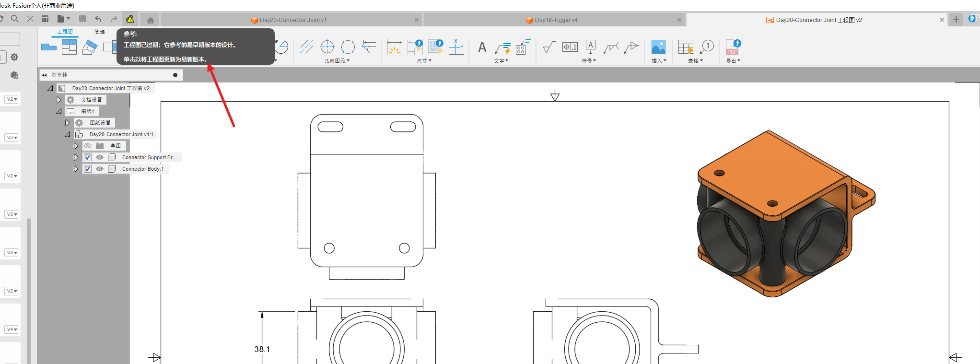This screenshot has height=364, width=980.
Task: Open the 符号 dropdown menu
Action: [x=588, y=61]
